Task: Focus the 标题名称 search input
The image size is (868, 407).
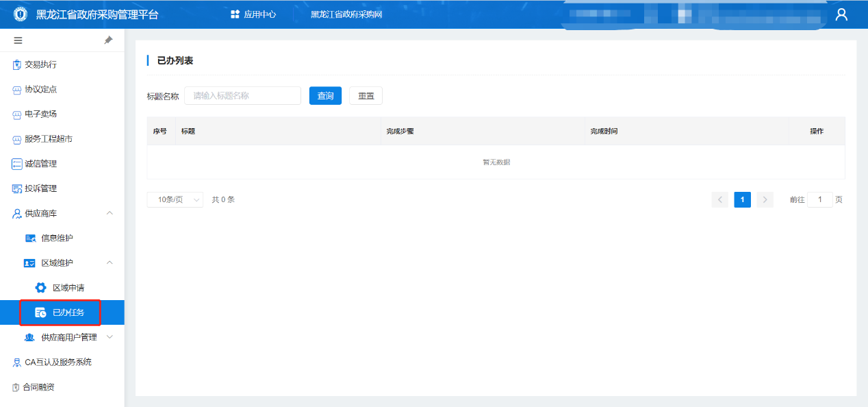Action: click(x=242, y=96)
